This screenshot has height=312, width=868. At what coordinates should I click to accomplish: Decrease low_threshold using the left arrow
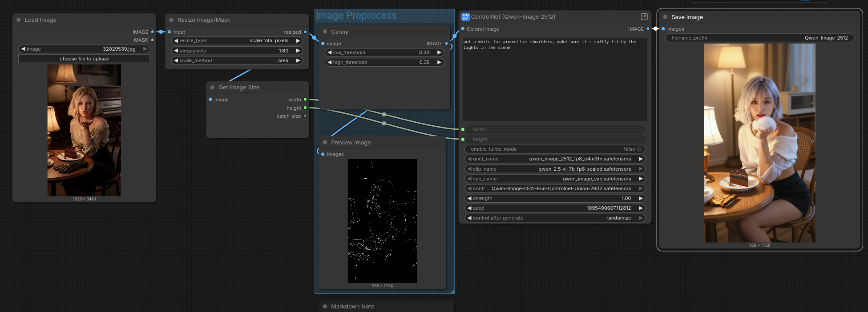pos(329,52)
